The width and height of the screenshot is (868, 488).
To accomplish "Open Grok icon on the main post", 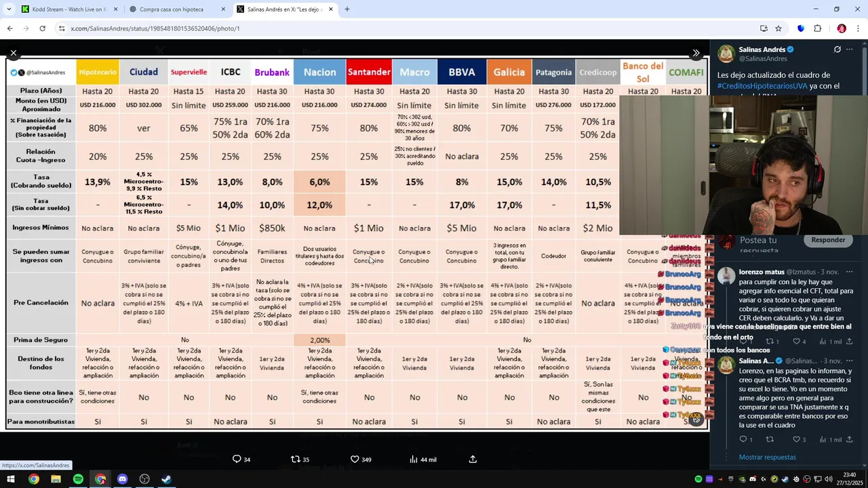I will (x=837, y=49).
